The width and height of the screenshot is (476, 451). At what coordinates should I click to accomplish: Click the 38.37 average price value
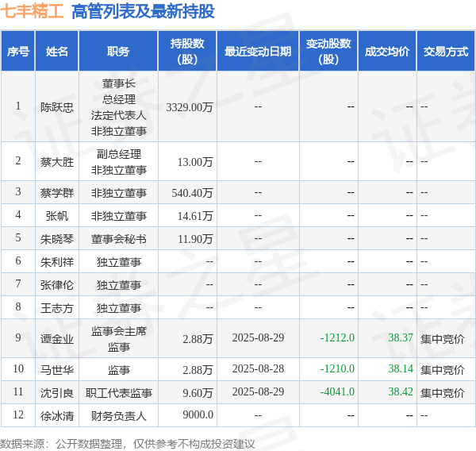(401, 337)
